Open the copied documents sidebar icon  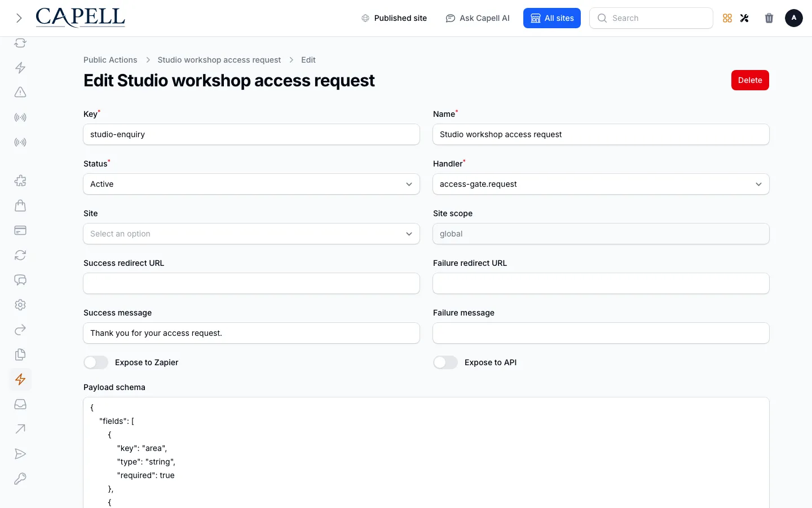[20, 354]
